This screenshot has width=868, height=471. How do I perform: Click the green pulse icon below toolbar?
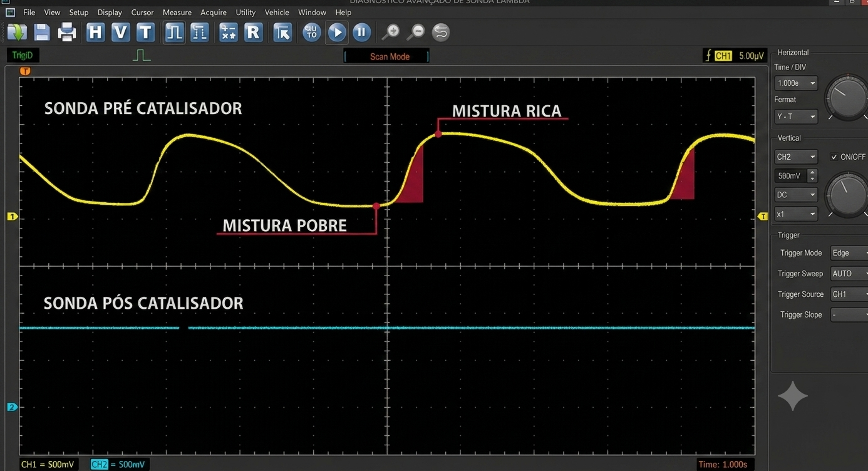pyautogui.click(x=142, y=55)
